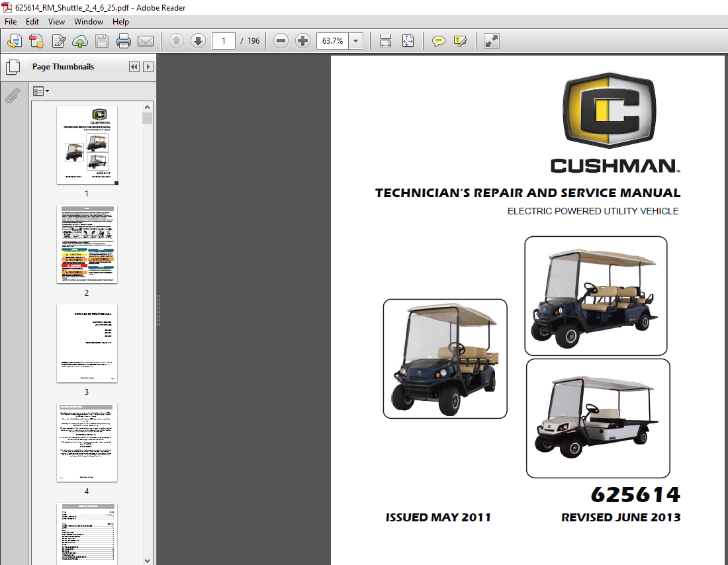Click the 'ISSUED MAY 2011' text
The image size is (728, 565).
(x=438, y=517)
